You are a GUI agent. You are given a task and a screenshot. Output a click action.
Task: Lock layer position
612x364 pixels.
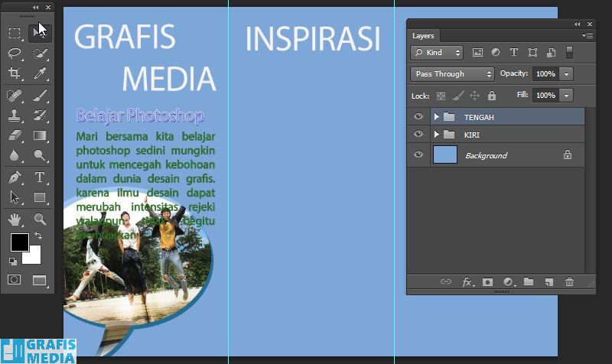[x=474, y=96]
